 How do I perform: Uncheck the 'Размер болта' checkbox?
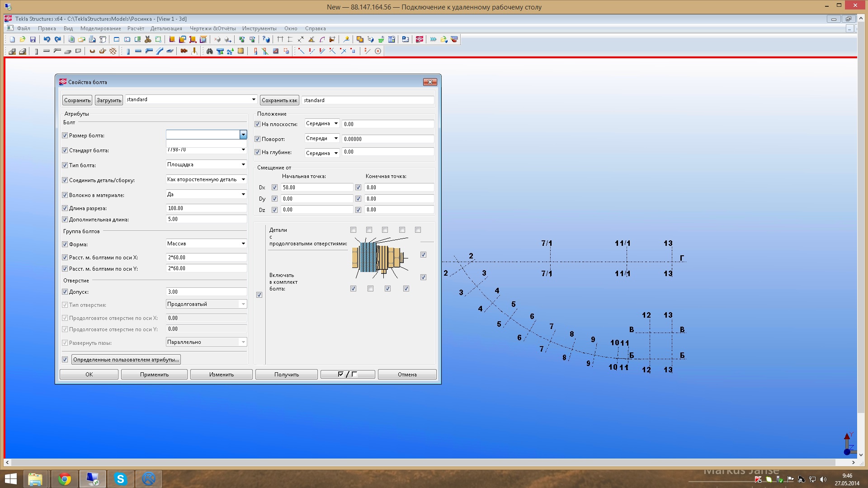click(65, 136)
